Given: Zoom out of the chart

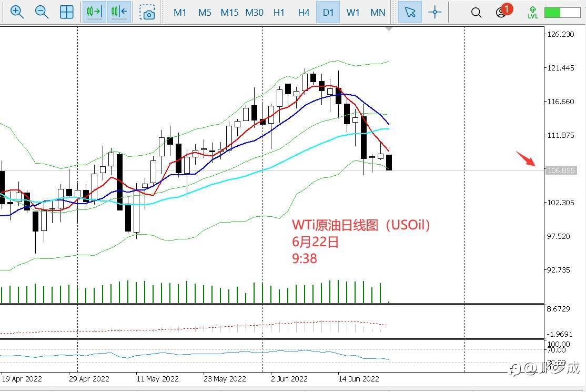Looking at the screenshot, I should tap(42, 12).
